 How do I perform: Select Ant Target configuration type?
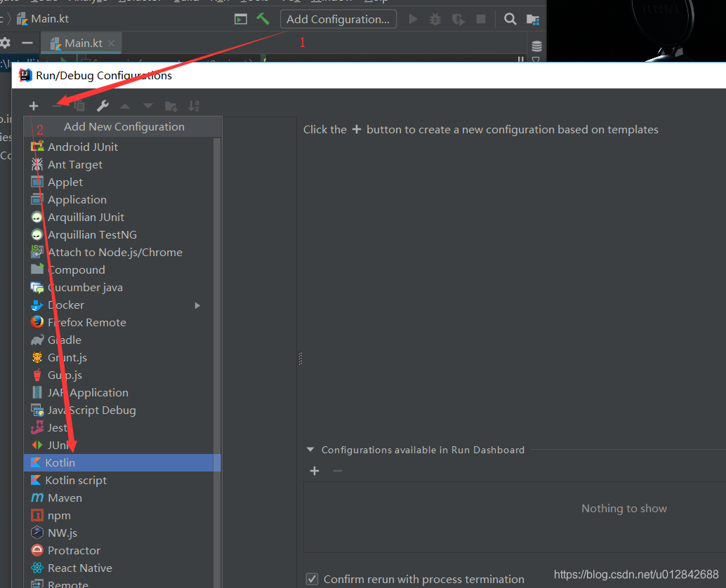pos(119,164)
